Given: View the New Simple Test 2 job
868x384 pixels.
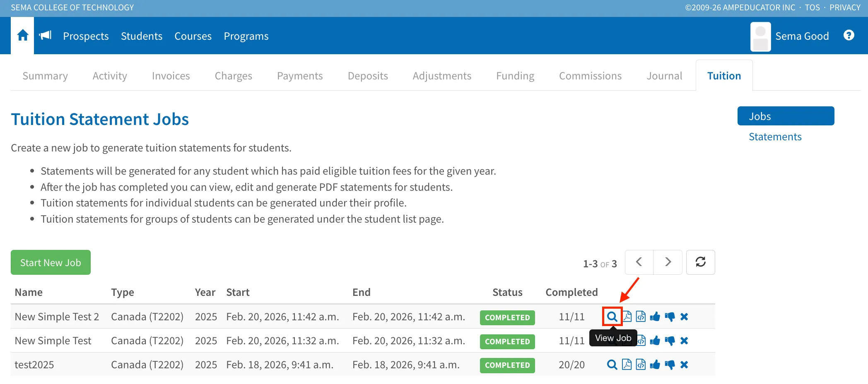Looking at the screenshot, I should coord(612,317).
